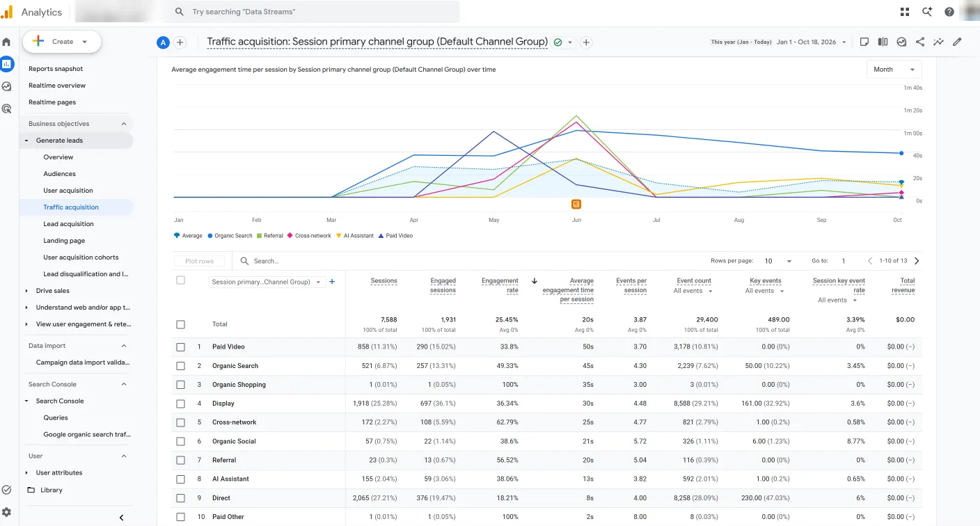This screenshot has height=526, width=980.
Task: Click the Edit comparisons icon
Action: click(883, 42)
